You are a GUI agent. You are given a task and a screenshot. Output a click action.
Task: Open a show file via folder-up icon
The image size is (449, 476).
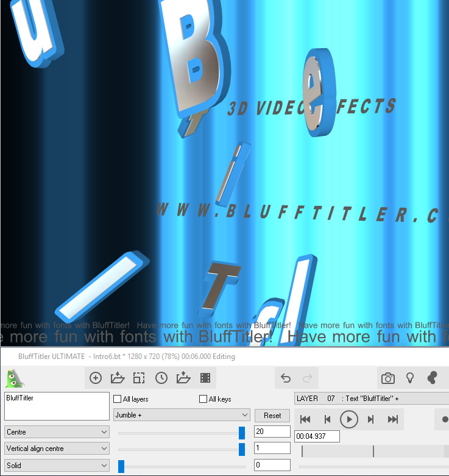tap(118, 378)
